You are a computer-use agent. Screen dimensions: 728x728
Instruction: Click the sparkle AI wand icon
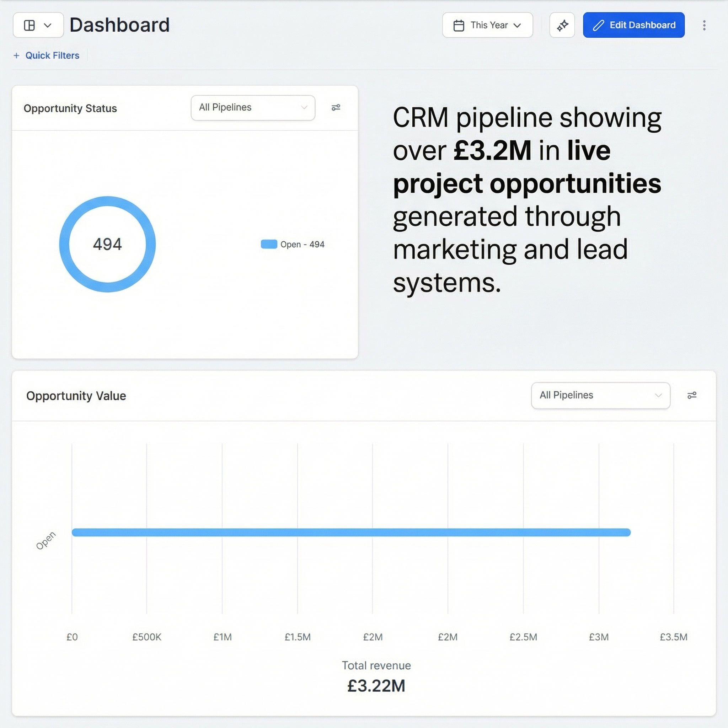[562, 25]
